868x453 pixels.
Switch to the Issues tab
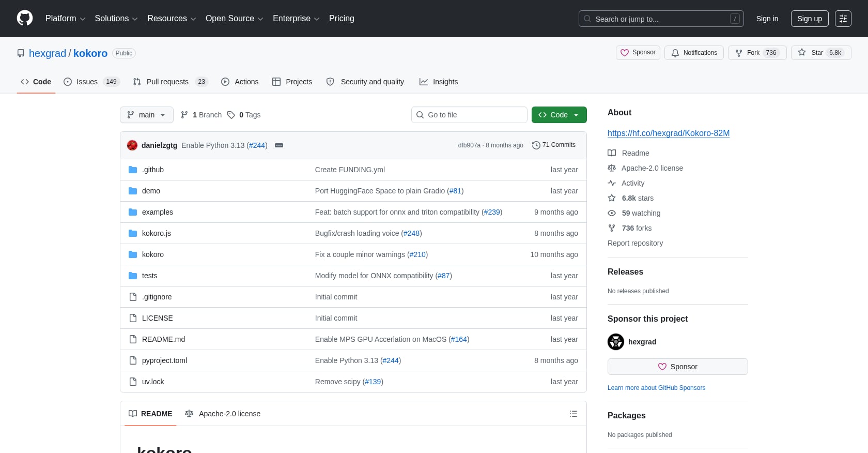[x=91, y=82]
